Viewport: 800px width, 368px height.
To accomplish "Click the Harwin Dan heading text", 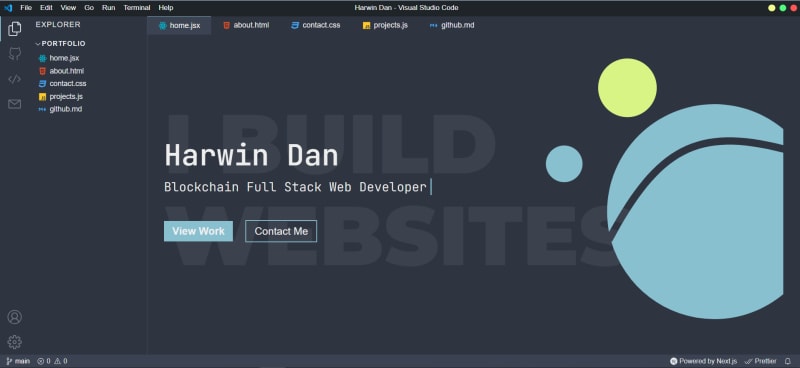I will pos(252,155).
